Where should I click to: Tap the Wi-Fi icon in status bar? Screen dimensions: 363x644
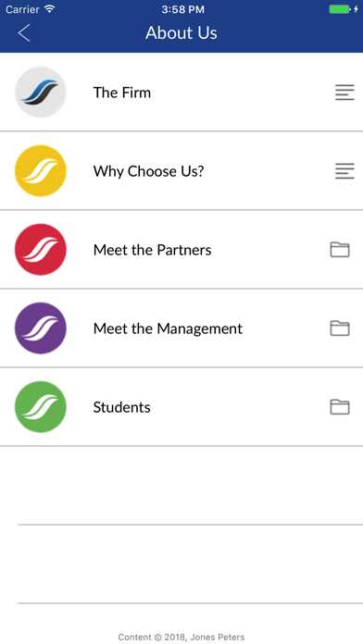click(x=50, y=9)
